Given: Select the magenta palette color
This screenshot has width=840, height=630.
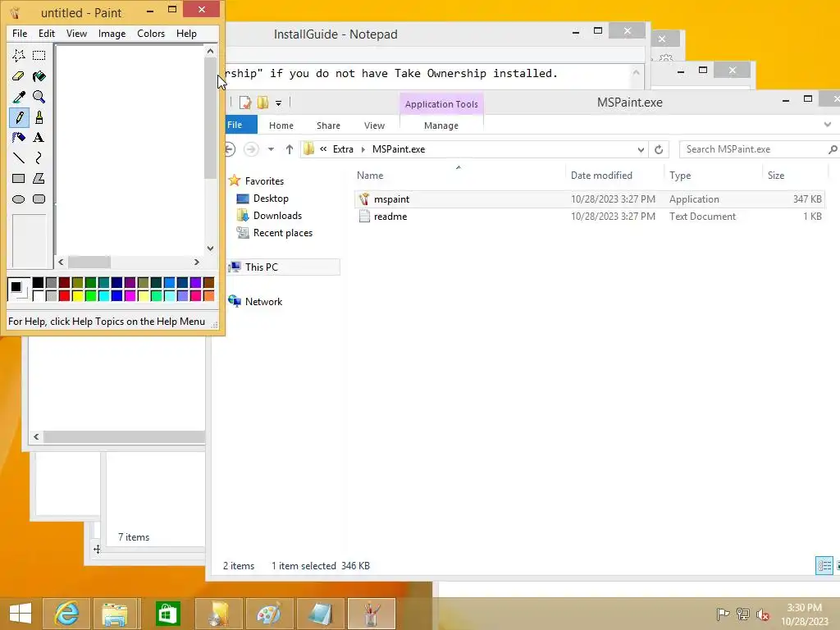Looking at the screenshot, I should (130, 295).
